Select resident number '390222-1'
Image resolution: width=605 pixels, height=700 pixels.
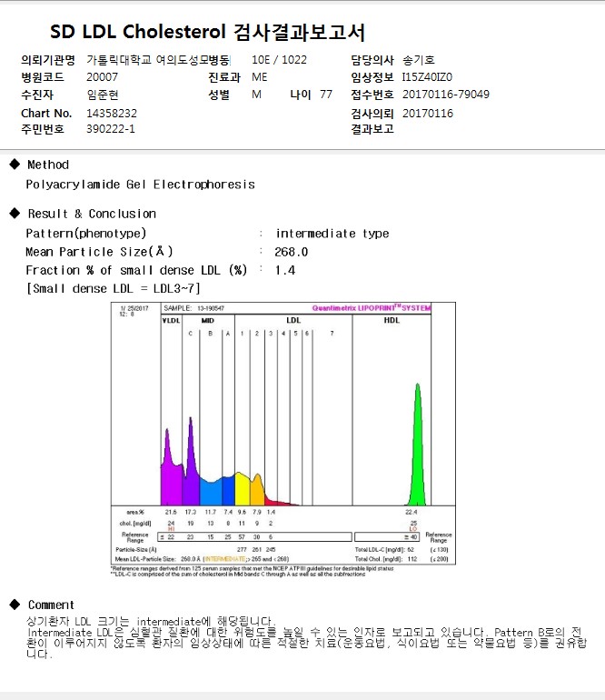111,129
